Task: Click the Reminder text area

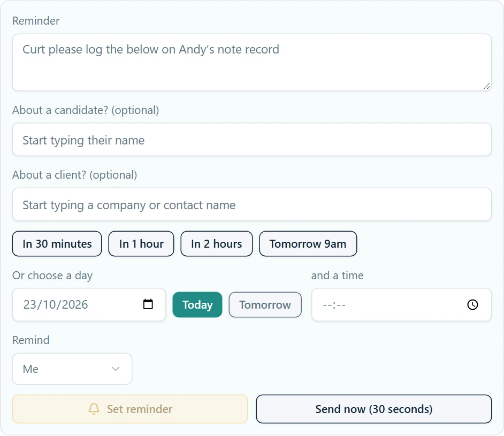Action: tap(251, 63)
